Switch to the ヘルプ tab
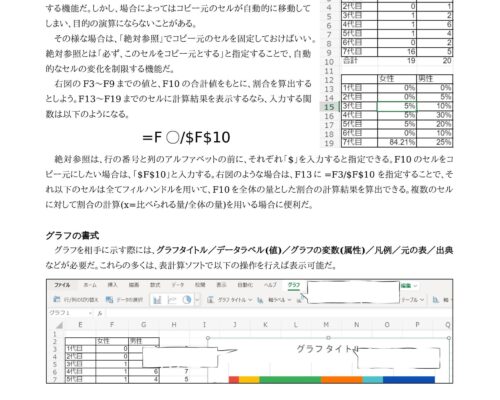Viewport: 500px width, 400px height. point(270,285)
